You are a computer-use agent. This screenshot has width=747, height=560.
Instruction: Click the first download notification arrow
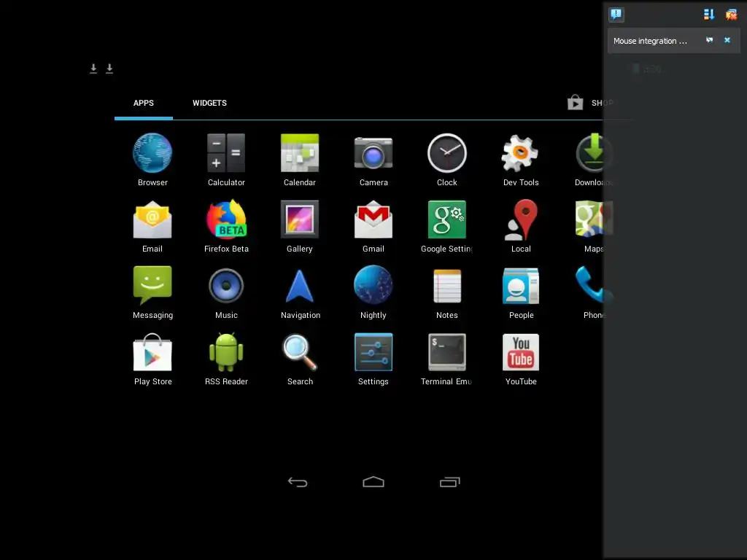93,69
